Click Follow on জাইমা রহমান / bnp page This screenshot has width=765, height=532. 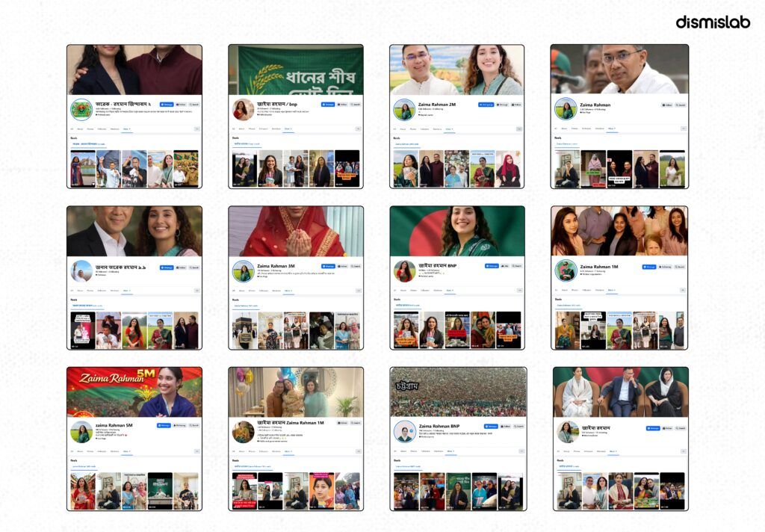(x=342, y=105)
